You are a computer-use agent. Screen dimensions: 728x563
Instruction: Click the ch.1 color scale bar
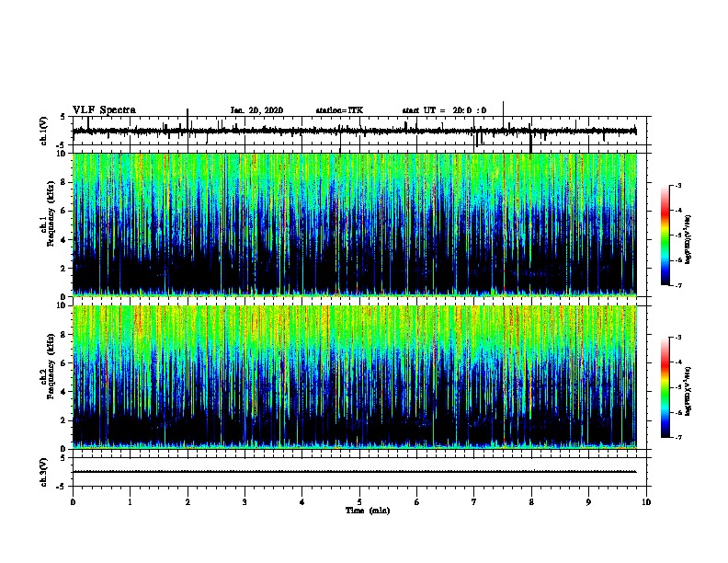coord(665,236)
